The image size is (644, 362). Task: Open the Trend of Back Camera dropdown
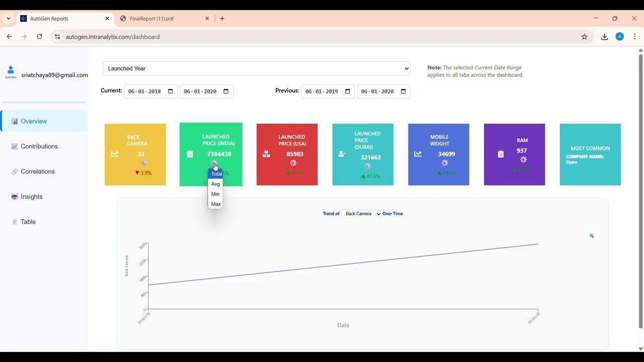click(361, 214)
